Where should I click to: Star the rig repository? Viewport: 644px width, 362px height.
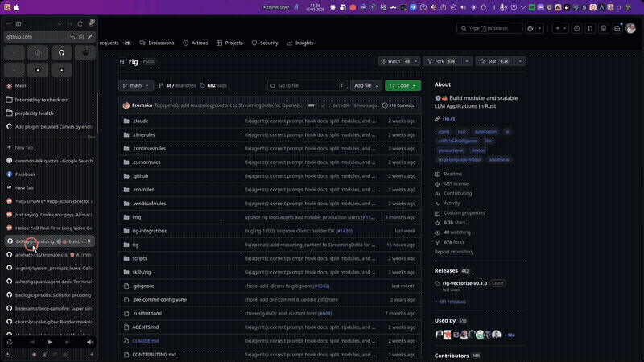point(495,61)
